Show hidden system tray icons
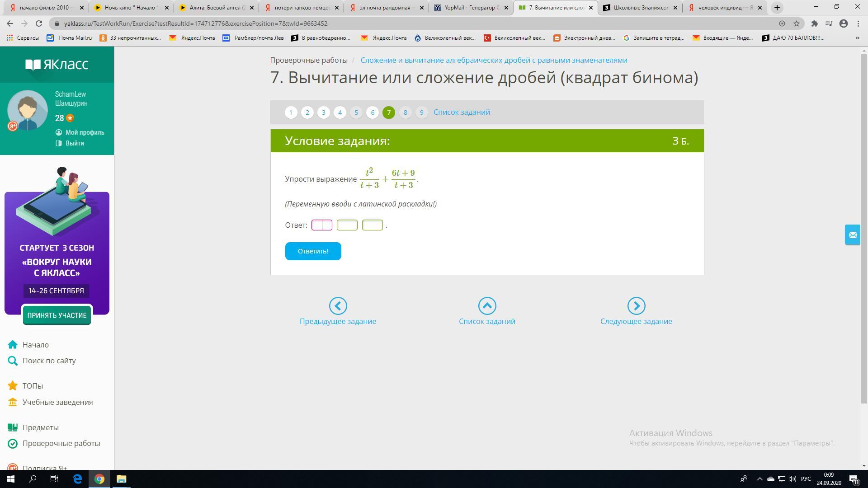The width and height of the screenshot is (868, 488). click(x=759, y=479)
